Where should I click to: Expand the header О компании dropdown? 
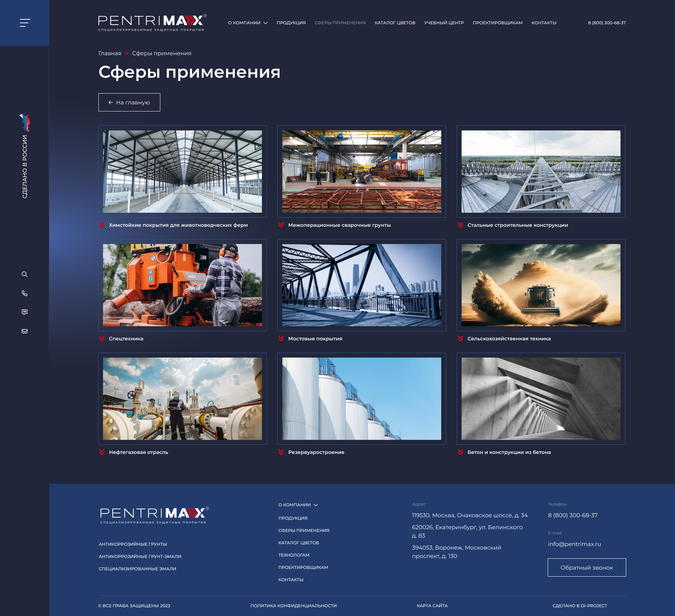click(x=247, y=23)
